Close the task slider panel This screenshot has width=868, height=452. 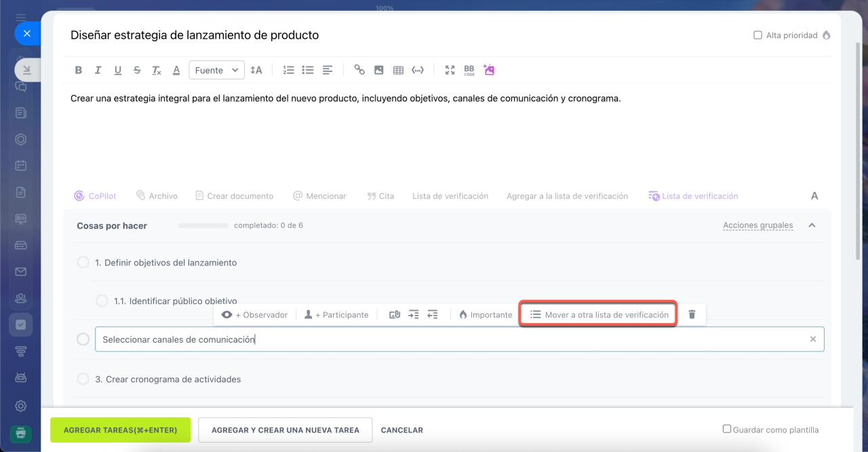tap(26, 33)
